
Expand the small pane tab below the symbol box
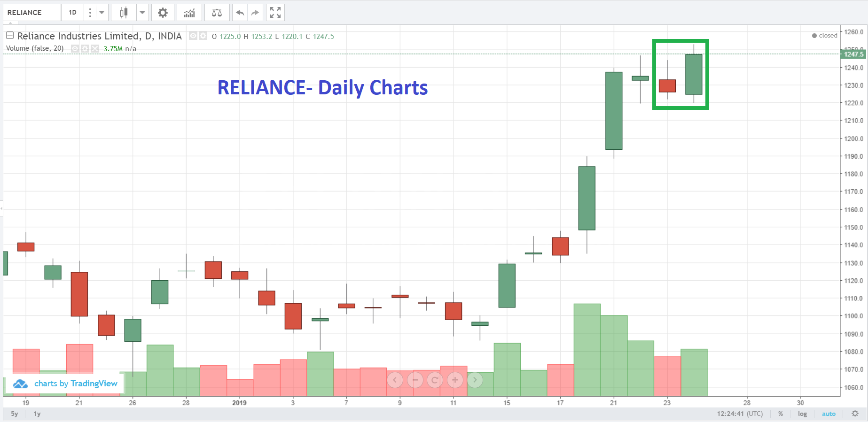[x=10, y=23]
